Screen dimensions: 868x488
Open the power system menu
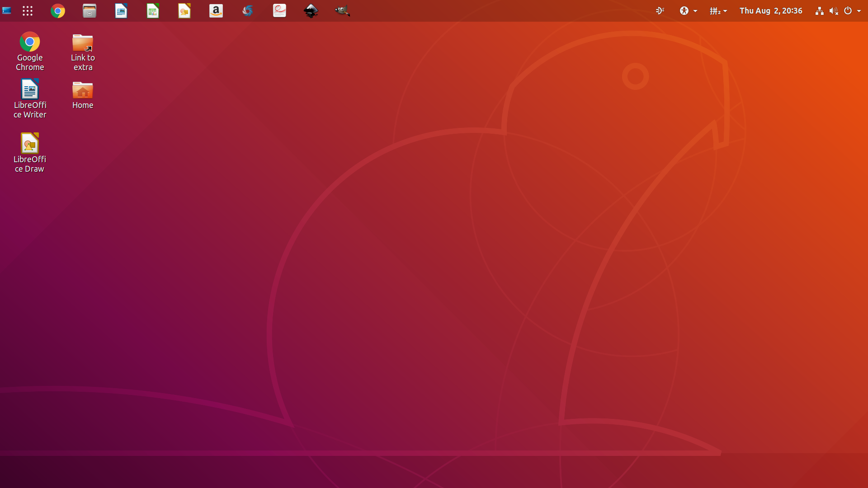852,11
